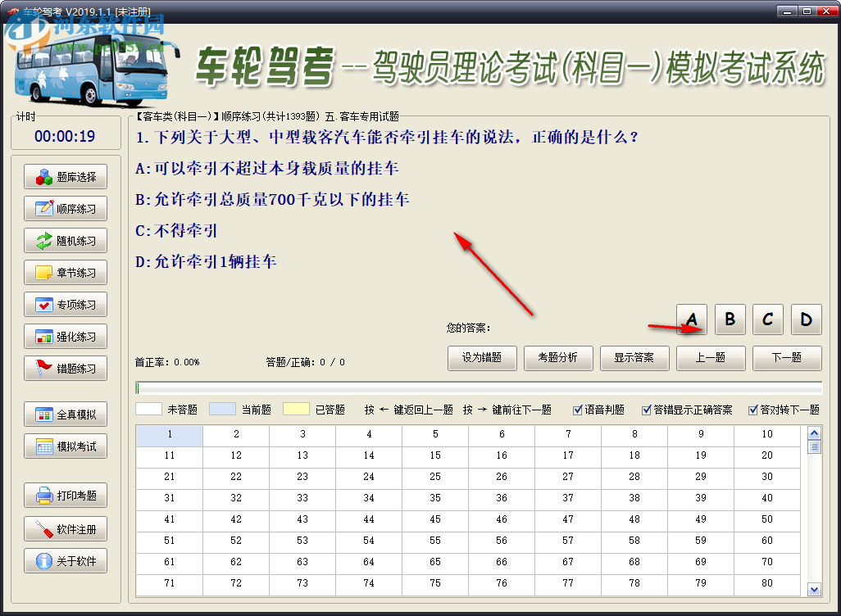Select question number 28 cell
This screenshot has height=616, width=841.
pos(634,478)
